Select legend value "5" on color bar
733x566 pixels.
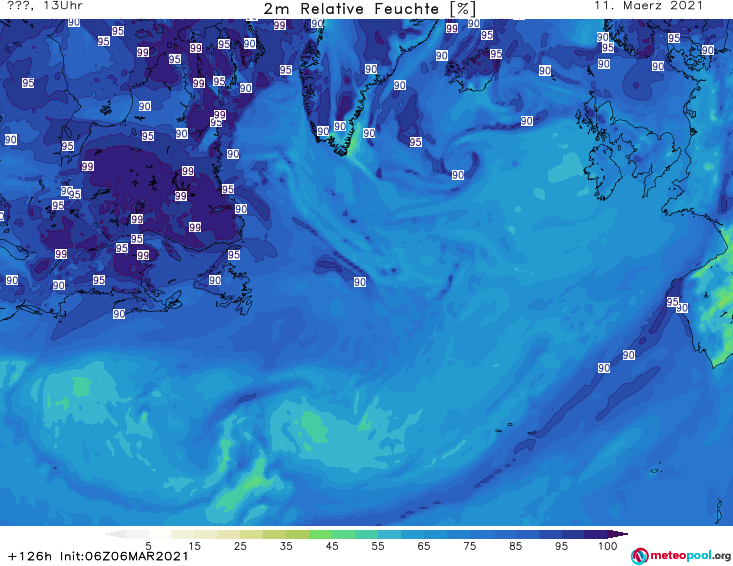pyautogui.click(x=148, y=545)
